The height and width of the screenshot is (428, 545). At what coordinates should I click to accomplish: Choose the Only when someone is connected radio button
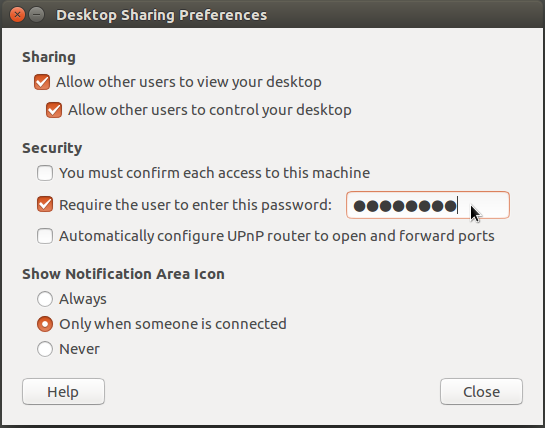[45, 324]
